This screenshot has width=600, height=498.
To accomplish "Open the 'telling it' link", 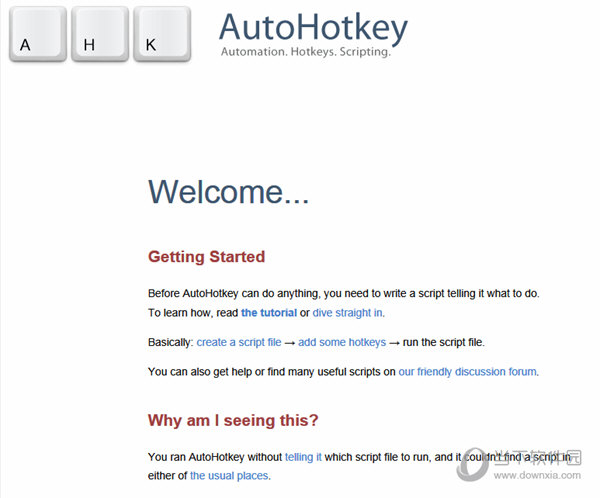I will point(303,457).
